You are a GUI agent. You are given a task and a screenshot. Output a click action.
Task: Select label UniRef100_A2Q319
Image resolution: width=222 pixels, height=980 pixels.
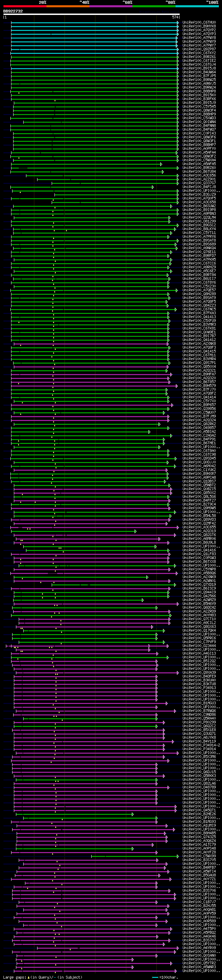point(199,531)
